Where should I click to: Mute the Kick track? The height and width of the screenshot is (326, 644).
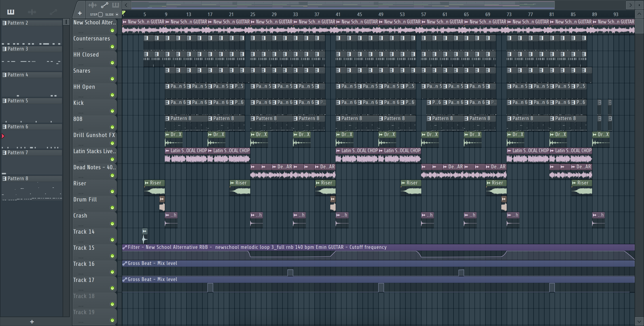112,111
